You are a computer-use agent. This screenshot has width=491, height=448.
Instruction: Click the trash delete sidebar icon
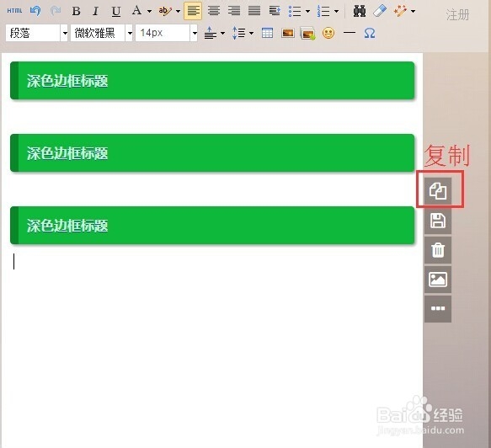[x=438, y=250]
